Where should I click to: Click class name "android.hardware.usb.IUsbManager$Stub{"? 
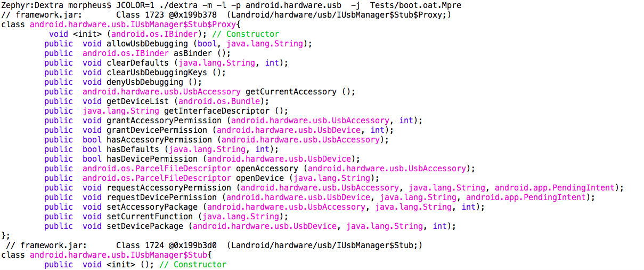121,255
